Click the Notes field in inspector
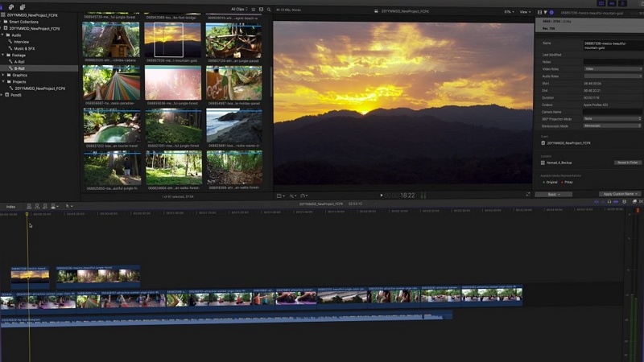Image resolution: width=644 pixels, height=362 pixels. click(613, 62)
